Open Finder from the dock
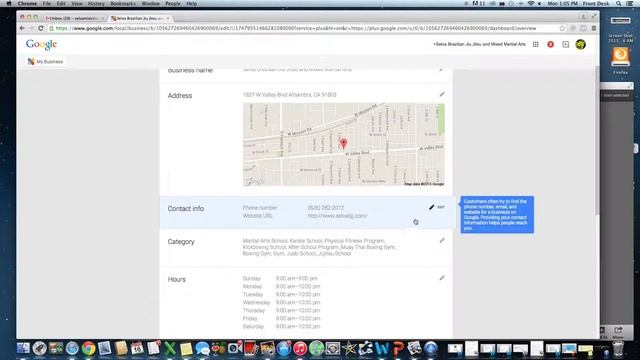Screen dimensions: 640x360 (23, 348)
